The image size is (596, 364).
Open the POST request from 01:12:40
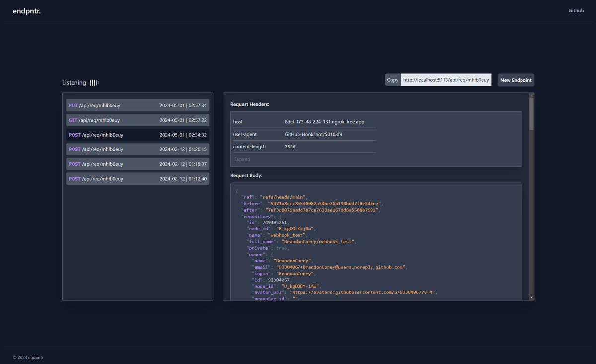pos(138,179)
